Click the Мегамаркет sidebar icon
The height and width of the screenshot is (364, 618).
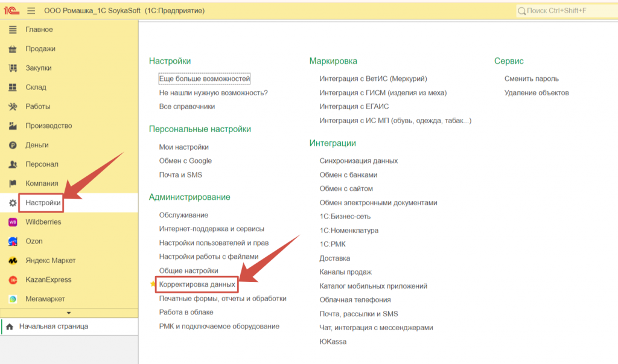(13, 299)
